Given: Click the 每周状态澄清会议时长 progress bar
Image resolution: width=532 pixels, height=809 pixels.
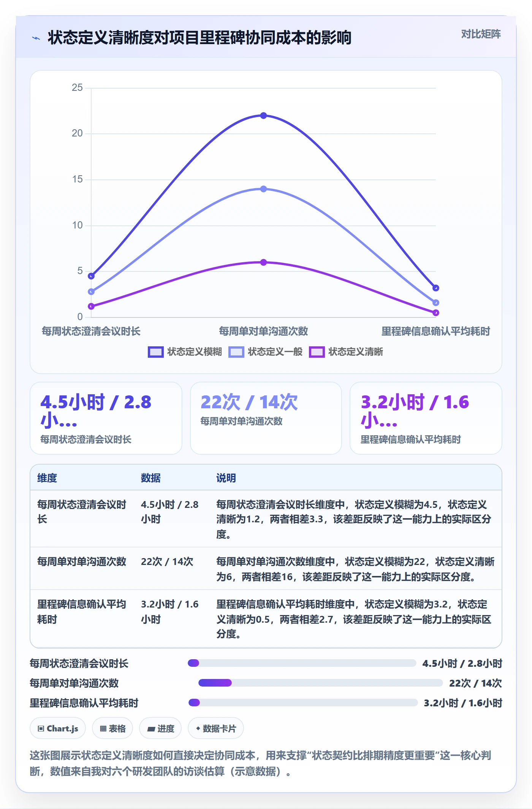Looking at the screenshot, I should (x=302, y=663).
